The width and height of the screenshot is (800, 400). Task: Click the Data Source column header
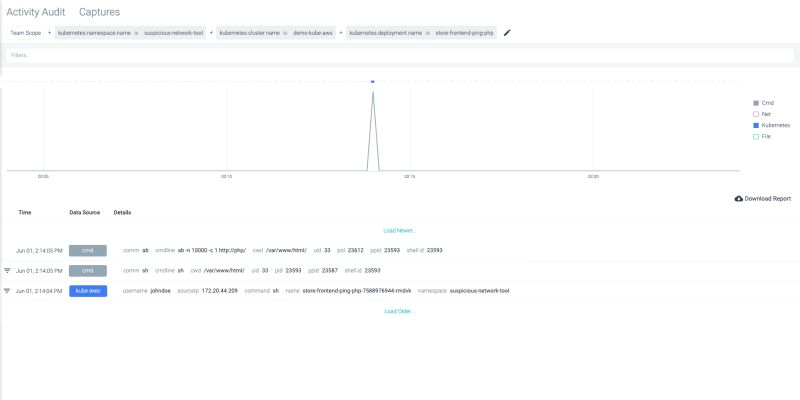tap(85, 212)
